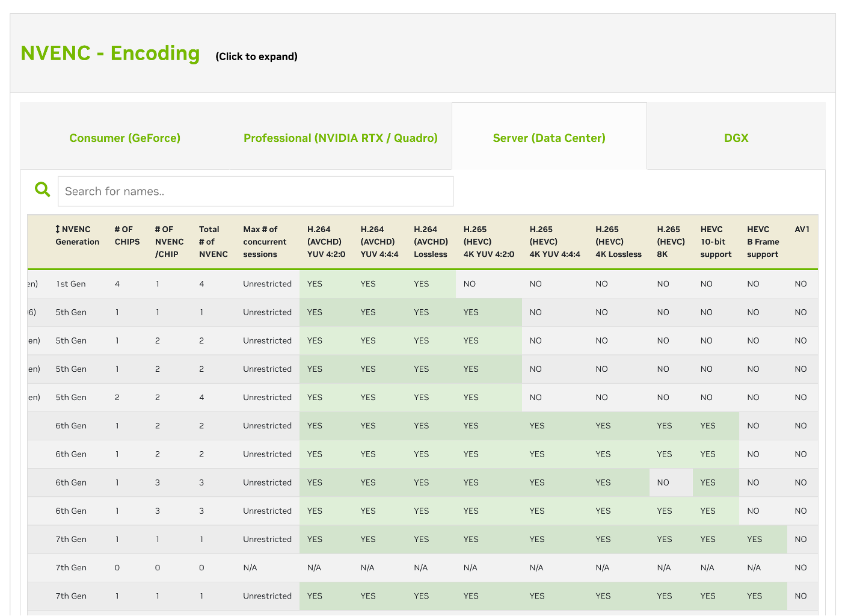
Task: Click the (Click to expand) label
Action: 257,57
